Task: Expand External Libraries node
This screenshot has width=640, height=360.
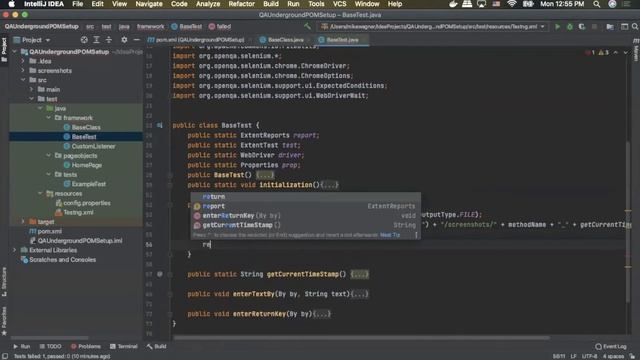Action: [15, 250]
